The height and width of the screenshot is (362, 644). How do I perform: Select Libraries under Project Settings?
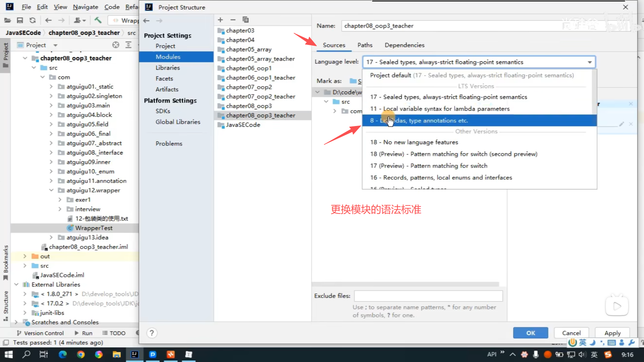pyautogui.click(x=167, y=68)
